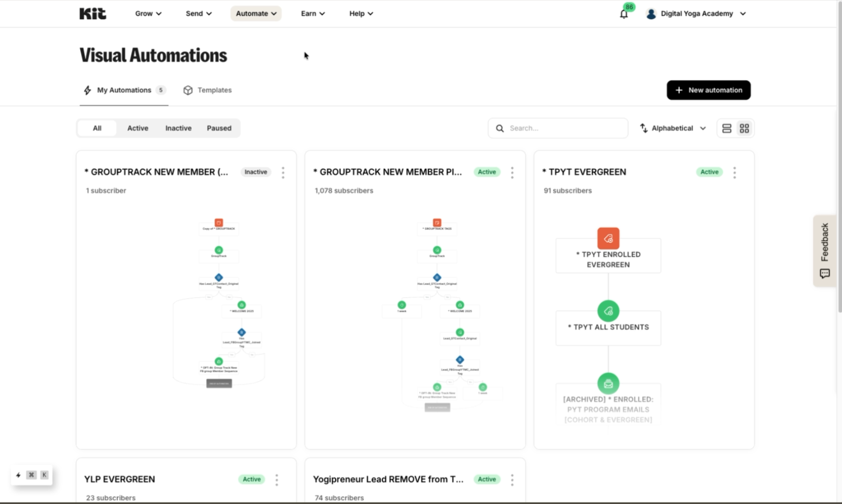Expand the Help menu
Viewport: 842px width, 504px height.
point(361,14)
